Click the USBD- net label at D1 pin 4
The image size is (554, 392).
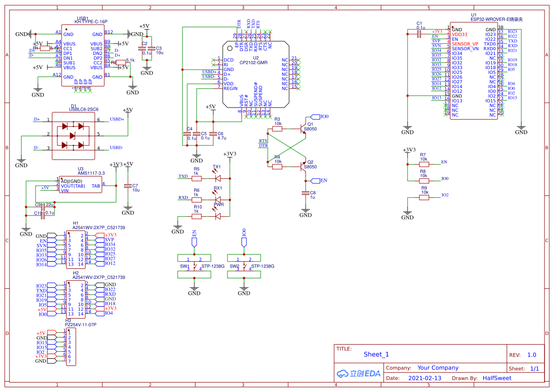(116, 148)
